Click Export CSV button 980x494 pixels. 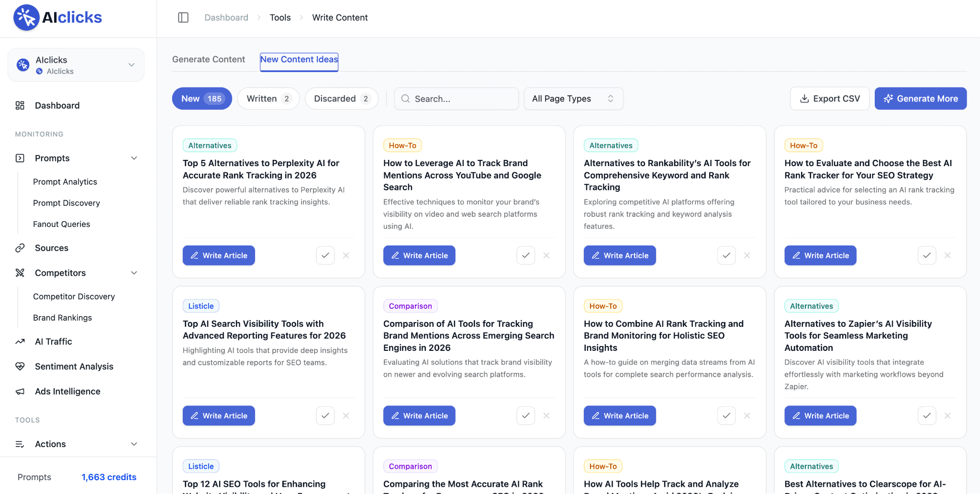tap(830, 99)
